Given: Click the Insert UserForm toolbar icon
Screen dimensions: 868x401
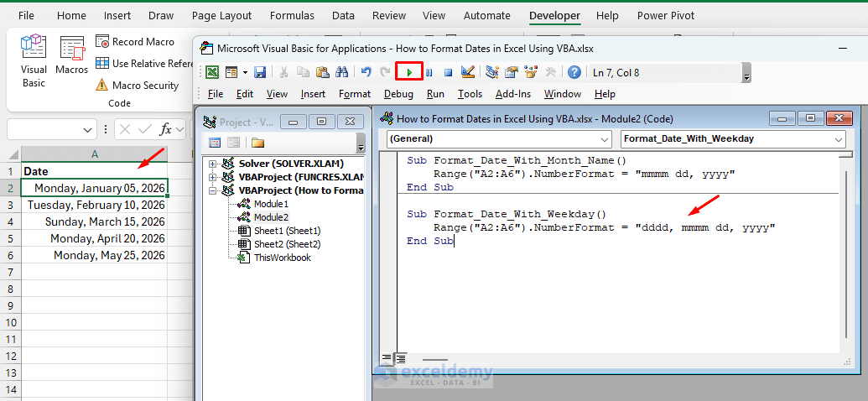Looking at the screenshot, I should [x=231, y=72].
